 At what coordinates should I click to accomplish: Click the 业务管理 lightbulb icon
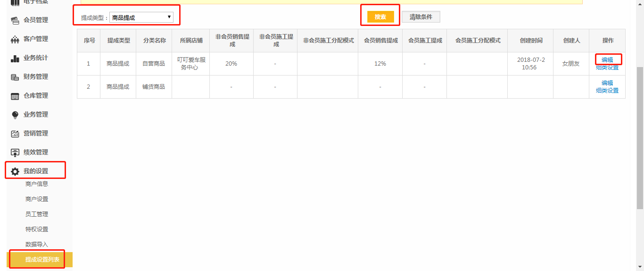(x=15, y=115)
